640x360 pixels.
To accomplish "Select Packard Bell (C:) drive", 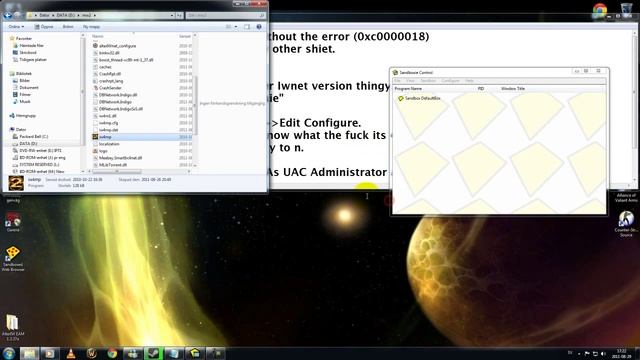I will click(x=31, y=136).
